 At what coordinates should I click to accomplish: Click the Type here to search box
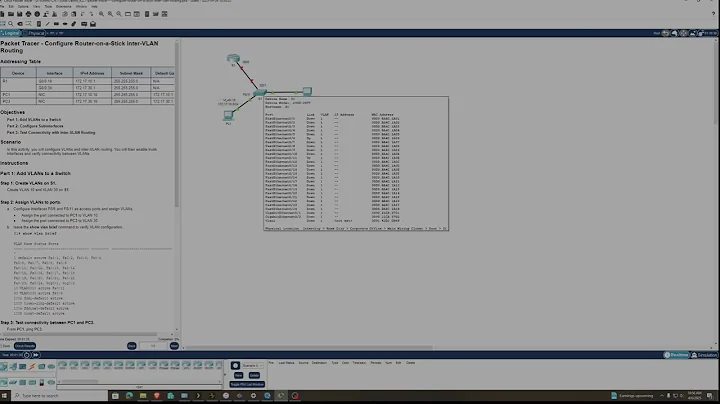[60, 395]
